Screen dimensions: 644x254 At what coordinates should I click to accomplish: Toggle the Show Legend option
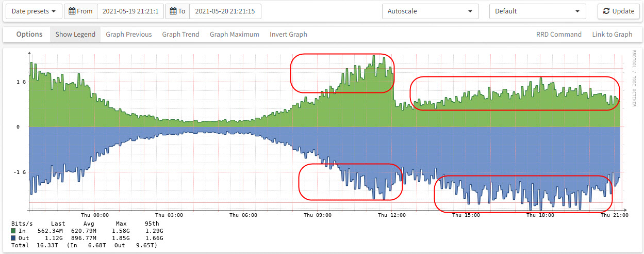75,35
